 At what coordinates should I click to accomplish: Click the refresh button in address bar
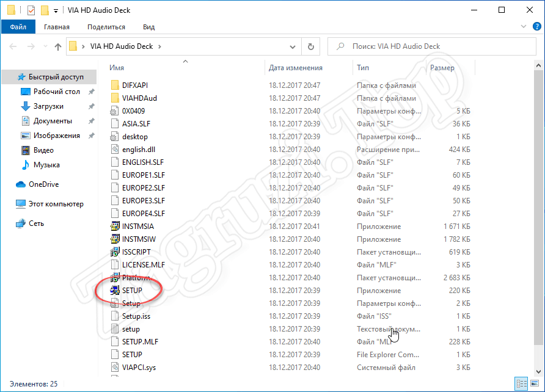tap(310, 46)
